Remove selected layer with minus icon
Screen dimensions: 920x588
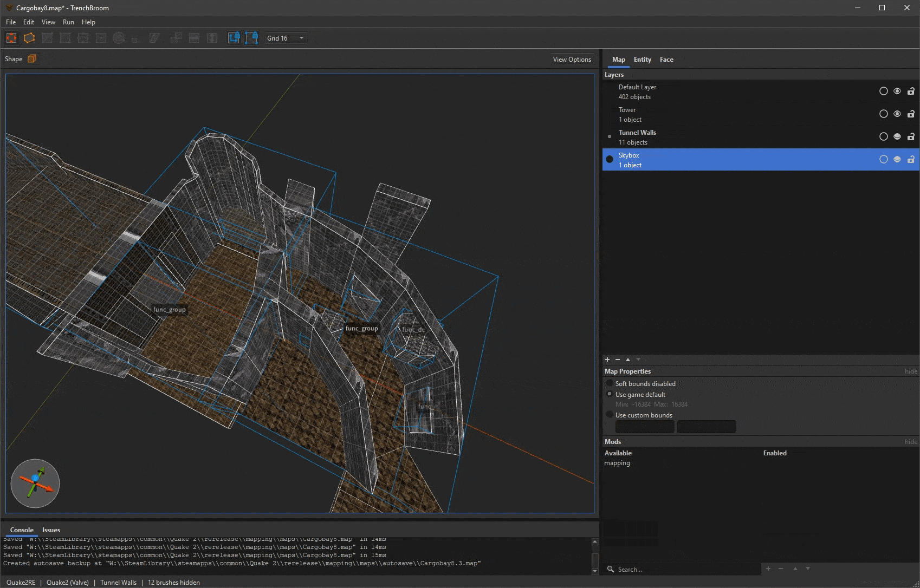[x=618, y=360]
